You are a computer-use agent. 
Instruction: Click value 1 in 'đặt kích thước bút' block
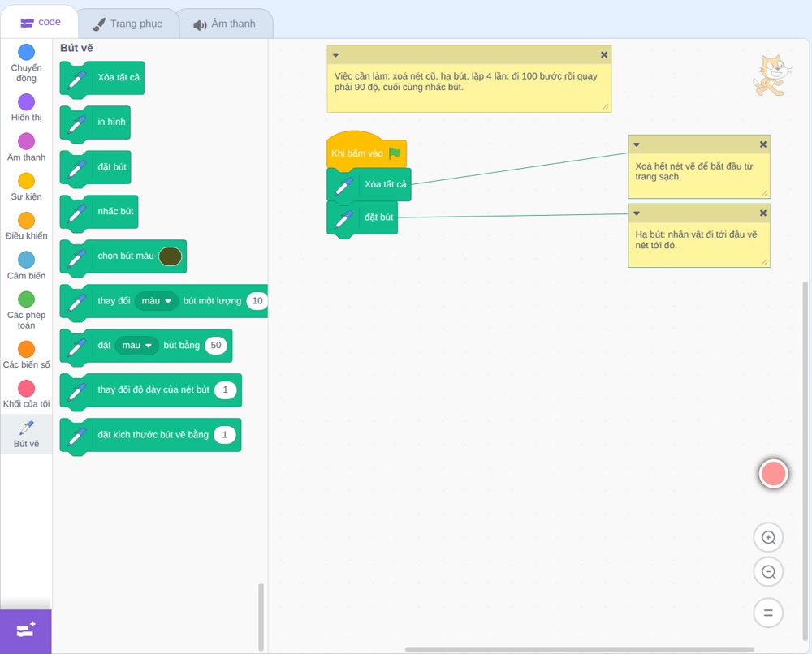point(225,435)
